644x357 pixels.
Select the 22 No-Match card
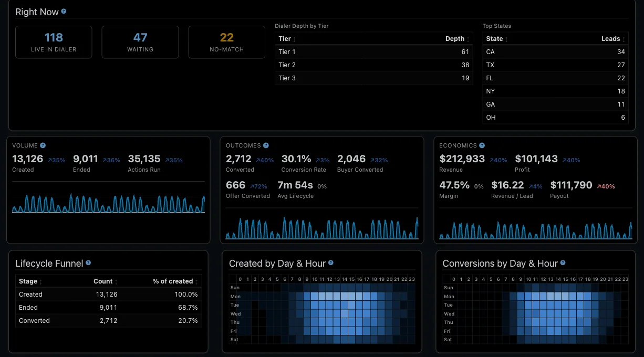pos(226,42)
